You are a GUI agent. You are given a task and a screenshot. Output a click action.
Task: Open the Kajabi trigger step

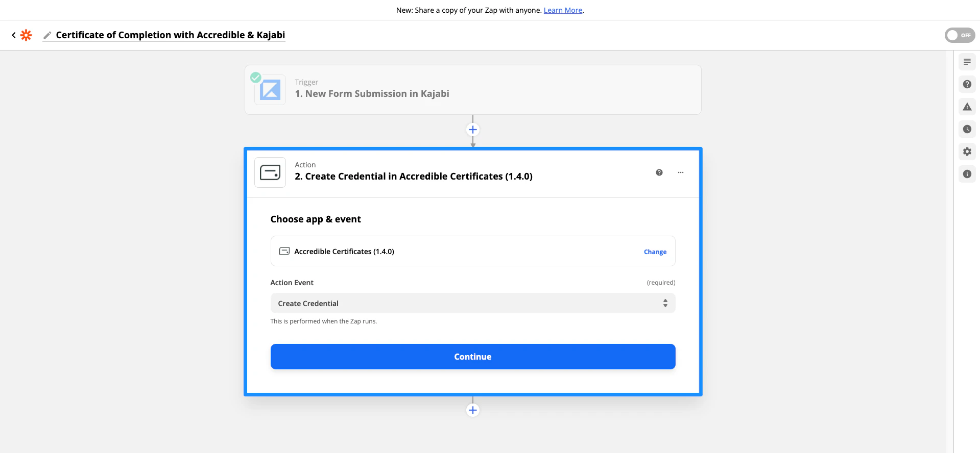473,90
